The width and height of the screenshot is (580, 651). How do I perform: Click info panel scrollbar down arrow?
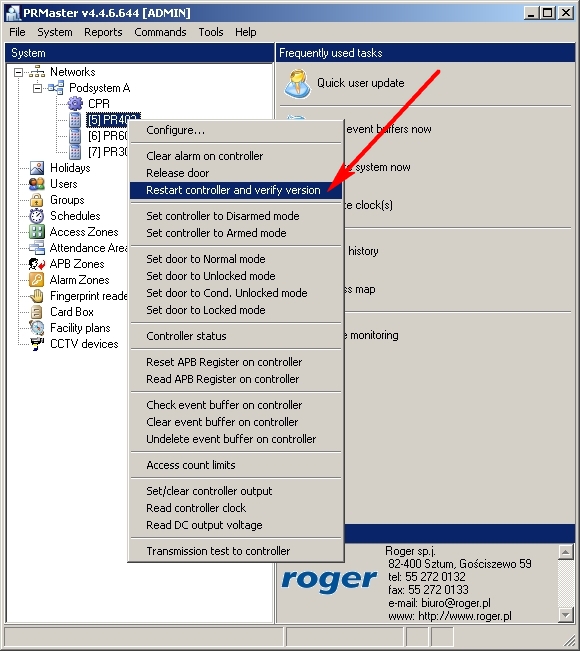tap(565, 614)
